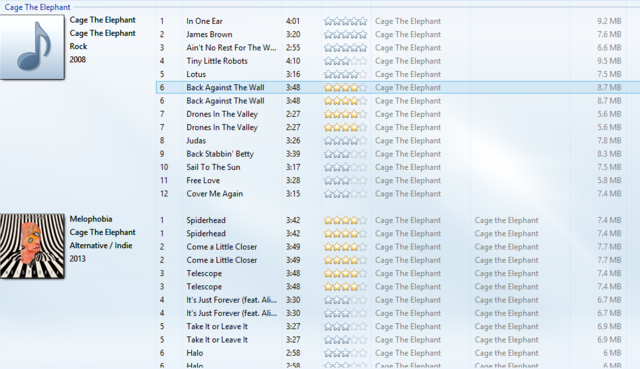Viewport: 640px width, 369px height.
Task: Click the highlighted Back Against The Wall row
Action: (x=398, y=87)
